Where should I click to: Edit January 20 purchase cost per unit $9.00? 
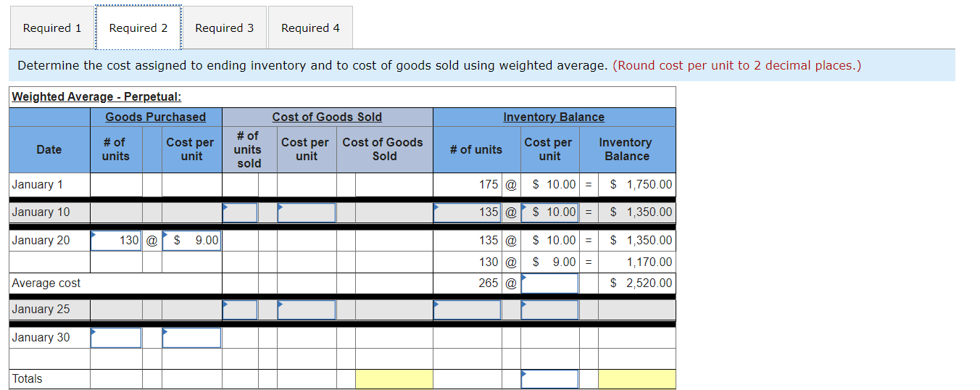click(191, 240)
